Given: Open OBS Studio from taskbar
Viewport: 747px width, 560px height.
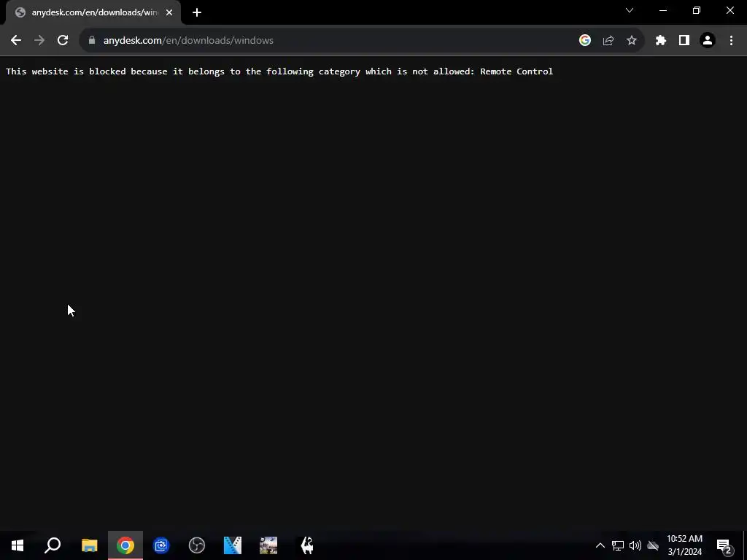Looking at the screenshot, I should coord(197,545).
